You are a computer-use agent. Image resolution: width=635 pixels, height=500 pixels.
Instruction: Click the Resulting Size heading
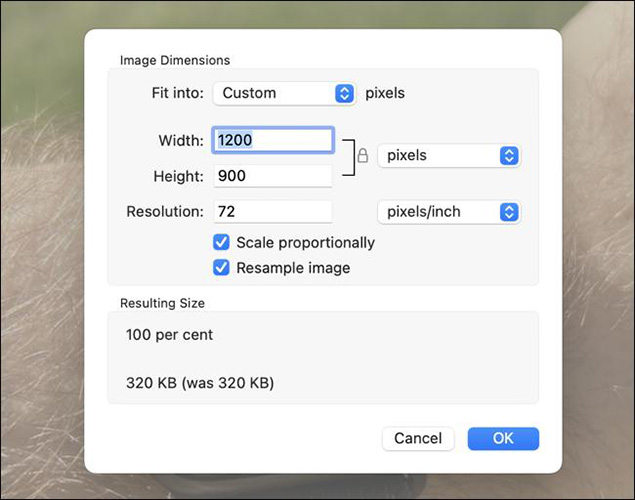[162, 303]
